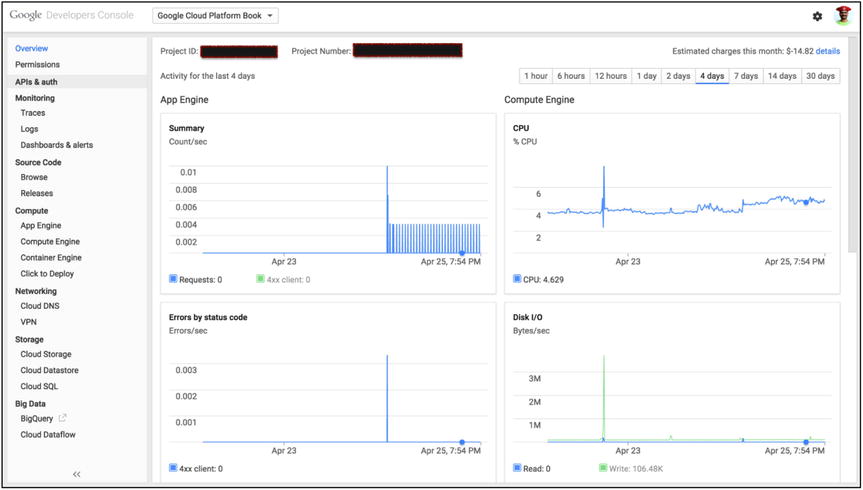Click the 'Write: 106.48K' legend value
This screenshot has height=490, width=863.
tap(635, 469)
